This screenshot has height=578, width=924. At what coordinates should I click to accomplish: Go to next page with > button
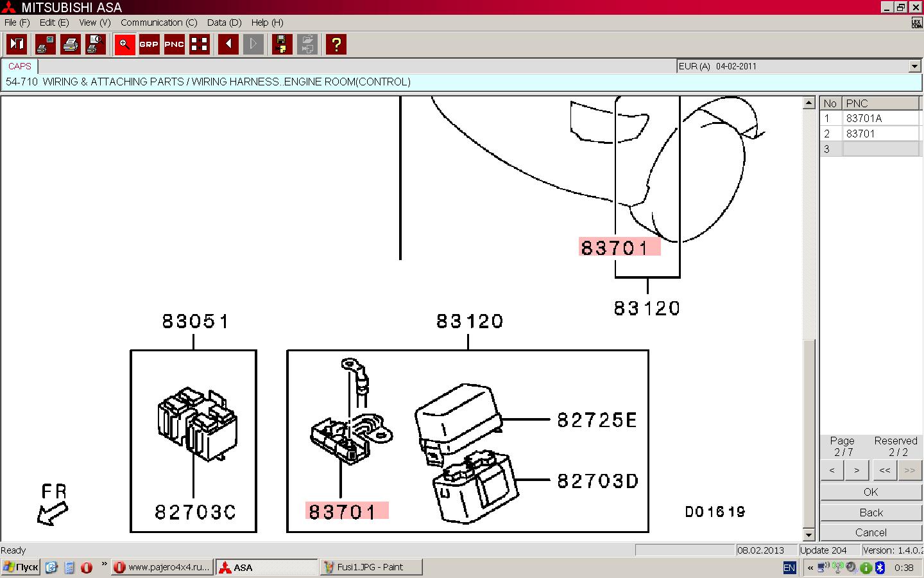(857, 470)
